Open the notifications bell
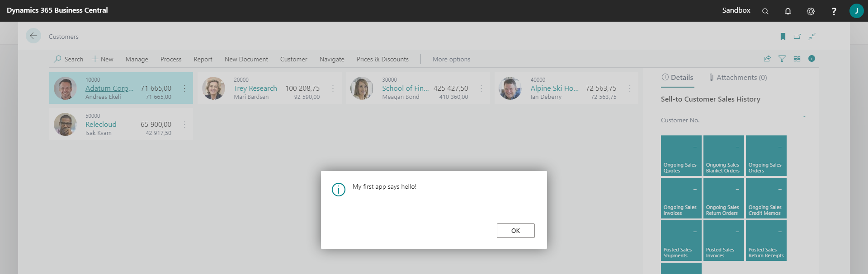 coord(788,11)
